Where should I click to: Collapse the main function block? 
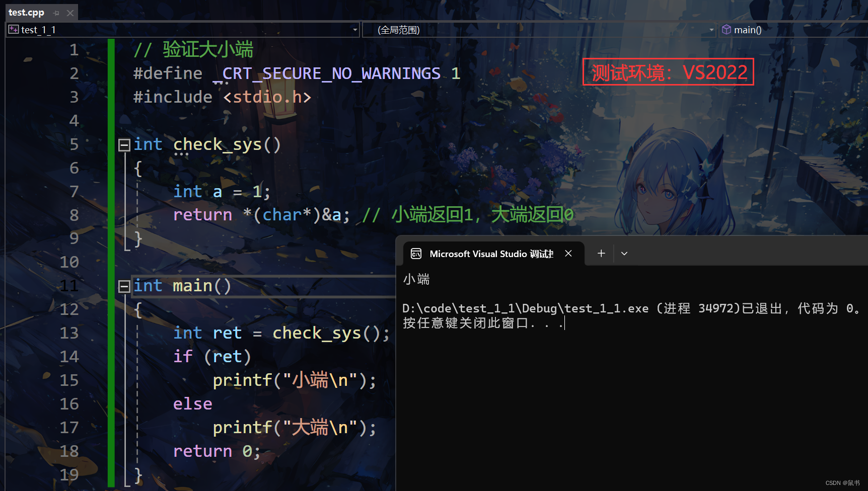point(124,287)
